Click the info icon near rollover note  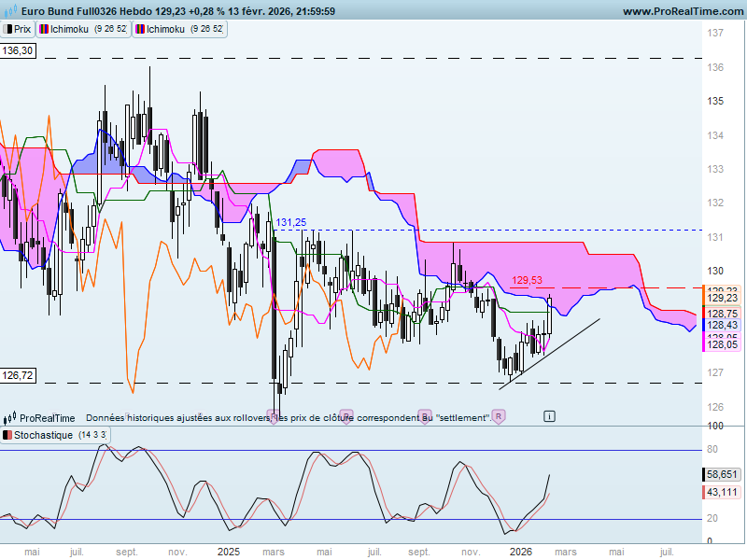click(549, 416)
